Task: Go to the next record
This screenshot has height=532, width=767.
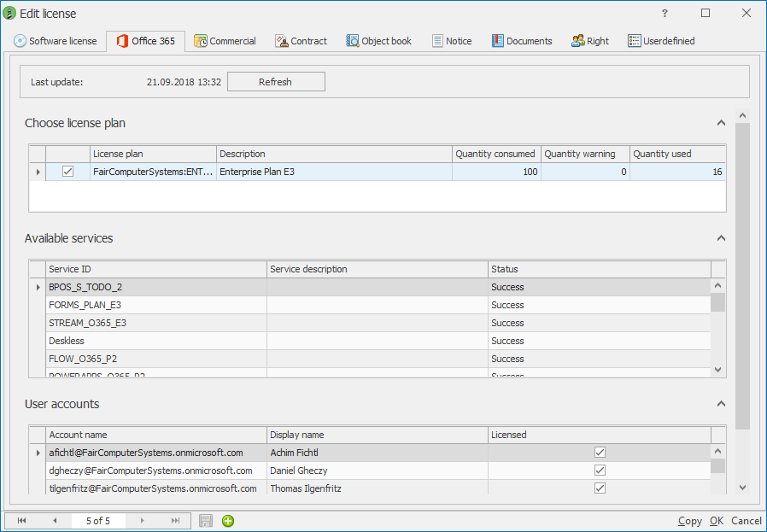Action: 143,521
